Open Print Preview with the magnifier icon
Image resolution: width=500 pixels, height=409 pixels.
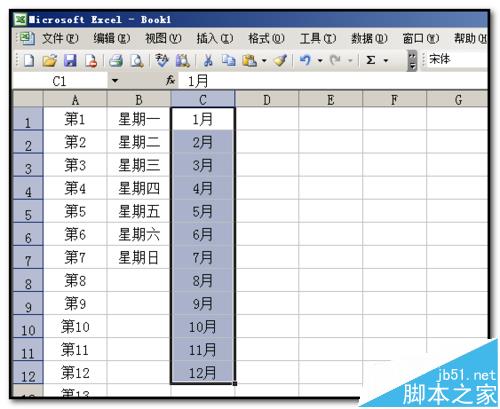[137, 61]
